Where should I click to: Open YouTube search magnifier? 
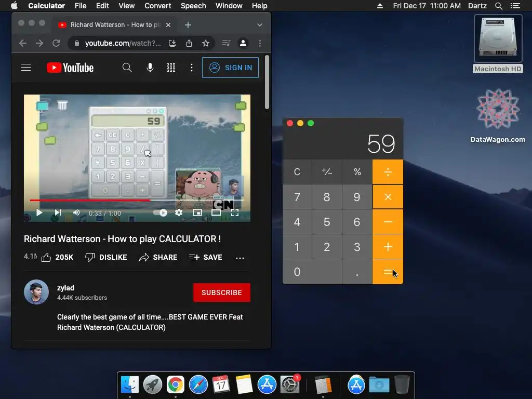[x=127, y=68]
